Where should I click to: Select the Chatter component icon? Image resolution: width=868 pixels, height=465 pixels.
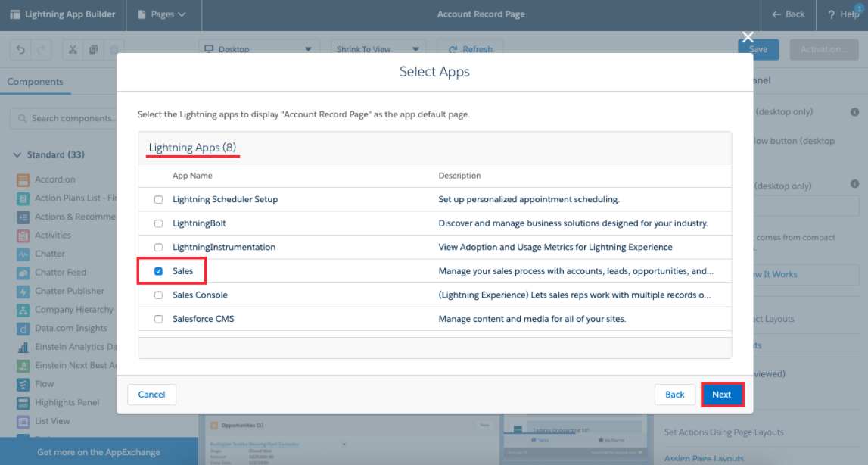pyautogui.click(x=25, y=253)
